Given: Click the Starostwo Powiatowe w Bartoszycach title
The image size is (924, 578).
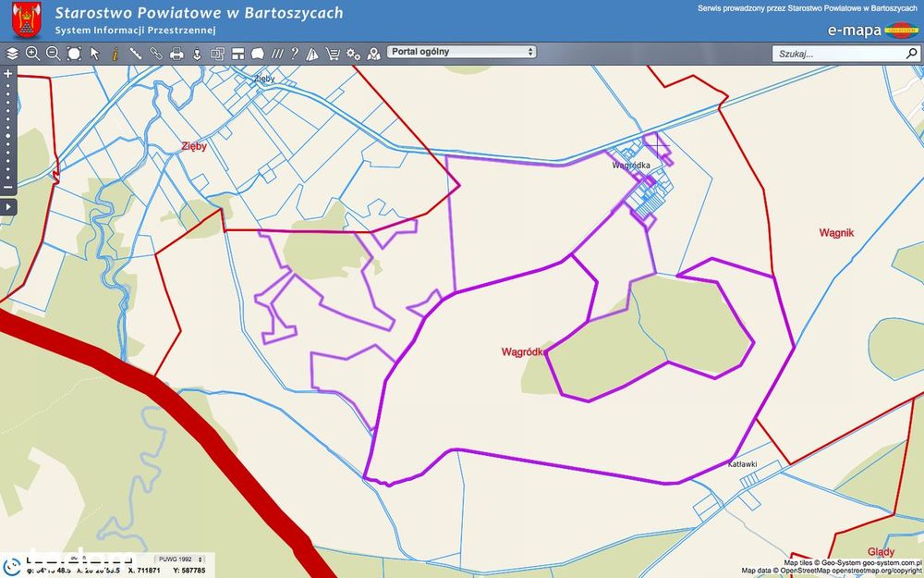Looking at the screenshot, I should click(199, 12).
